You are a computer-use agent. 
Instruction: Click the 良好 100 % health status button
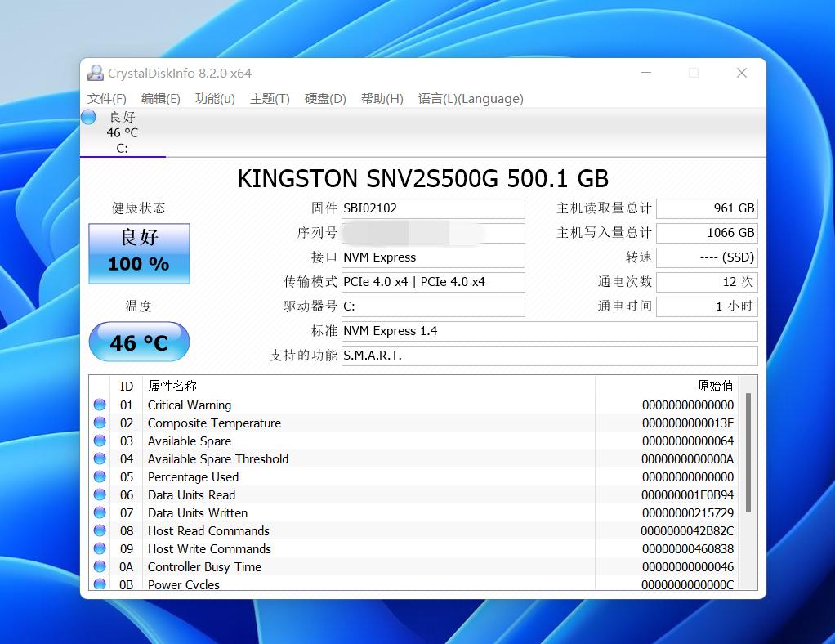[139, 253]
